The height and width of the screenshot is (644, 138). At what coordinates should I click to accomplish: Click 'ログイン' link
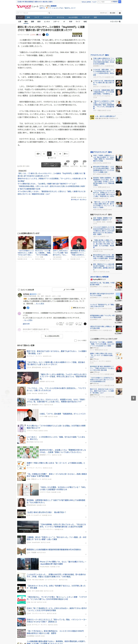42,8
